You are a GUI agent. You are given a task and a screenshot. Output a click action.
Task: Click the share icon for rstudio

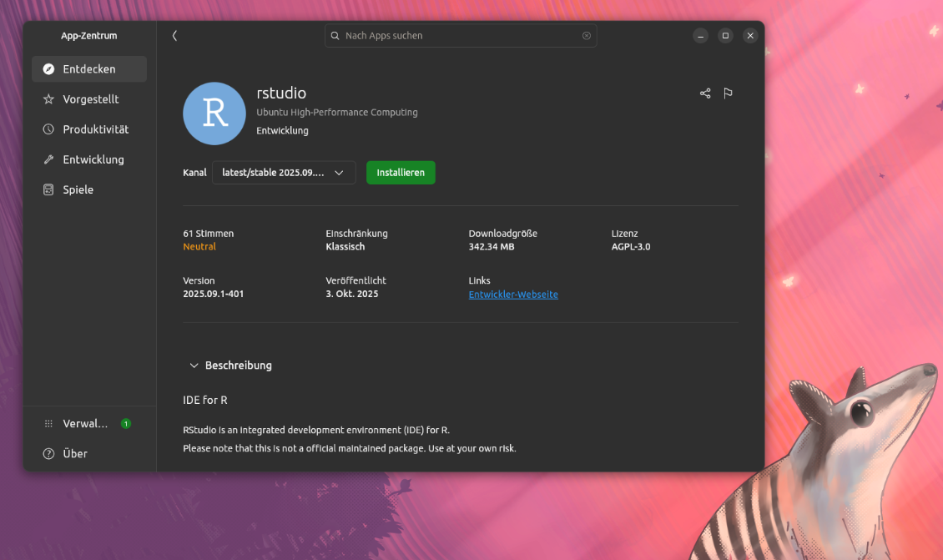click(x=705, y=93)
